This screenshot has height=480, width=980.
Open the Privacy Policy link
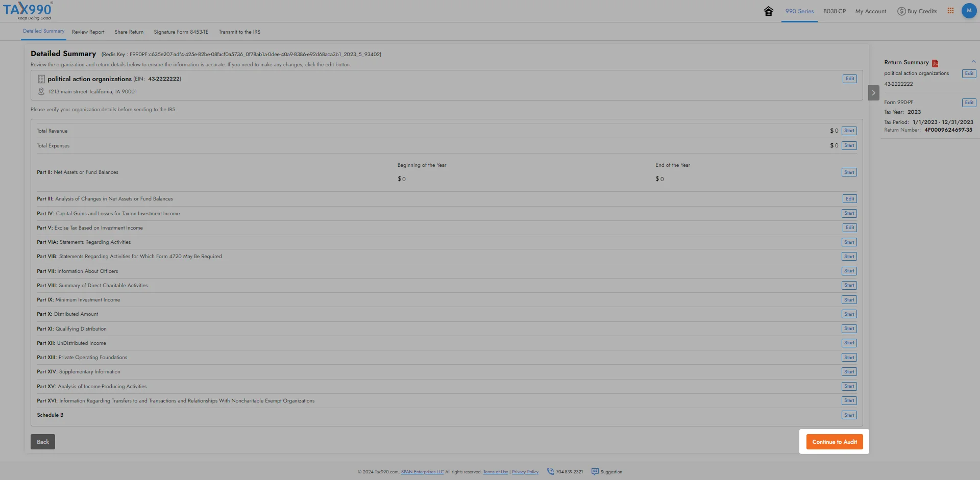click(525, 472)
